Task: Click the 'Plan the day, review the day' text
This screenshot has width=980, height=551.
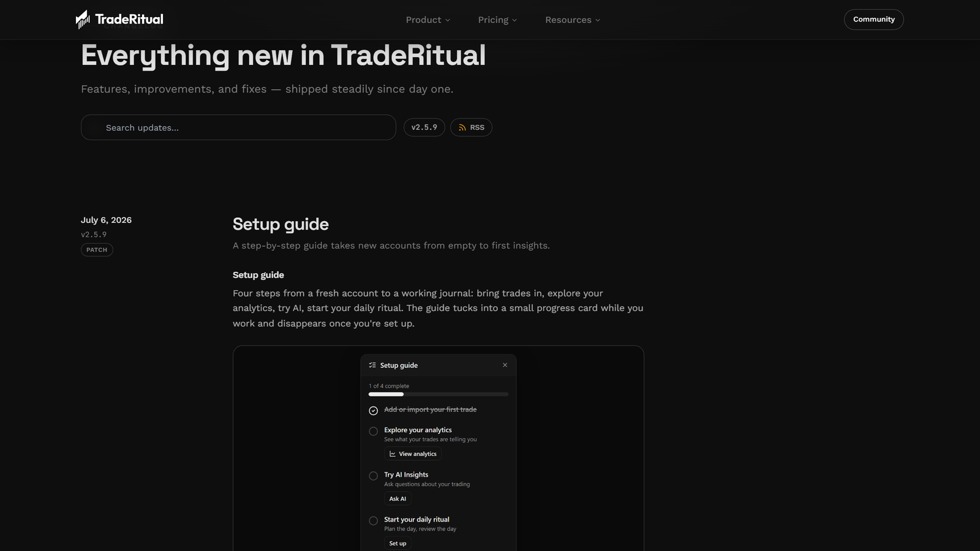Action: coord(420,528)
